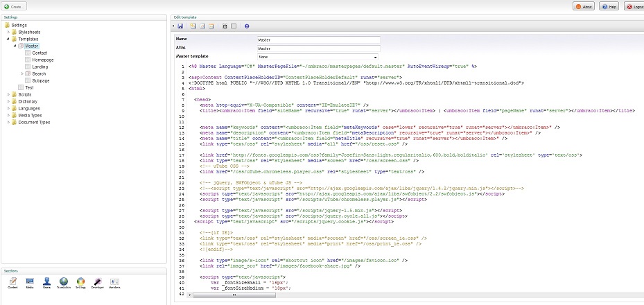Collapse the Templates folder
This screenshot has width=644, height=305.
tap(9, 39)
